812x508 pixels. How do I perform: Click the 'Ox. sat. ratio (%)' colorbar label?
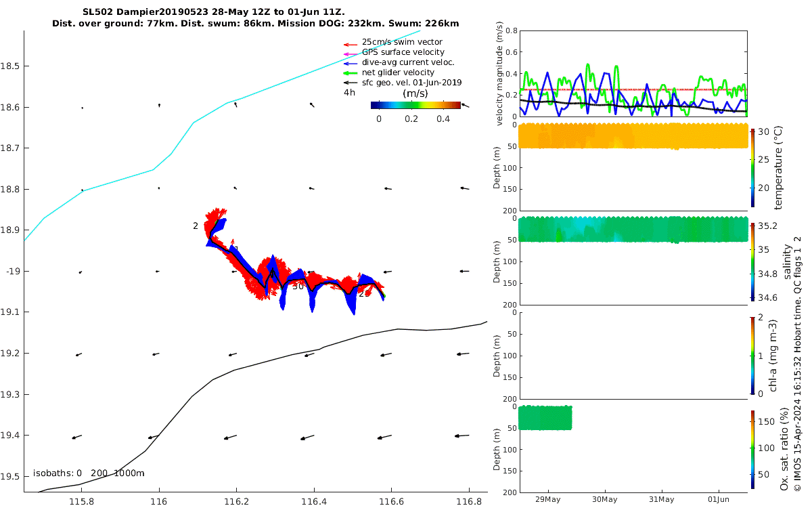pos(784,450)
